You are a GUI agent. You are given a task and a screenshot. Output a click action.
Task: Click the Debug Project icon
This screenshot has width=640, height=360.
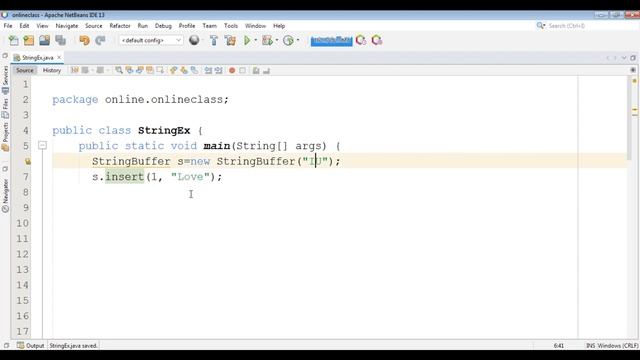tap(267, 40)
